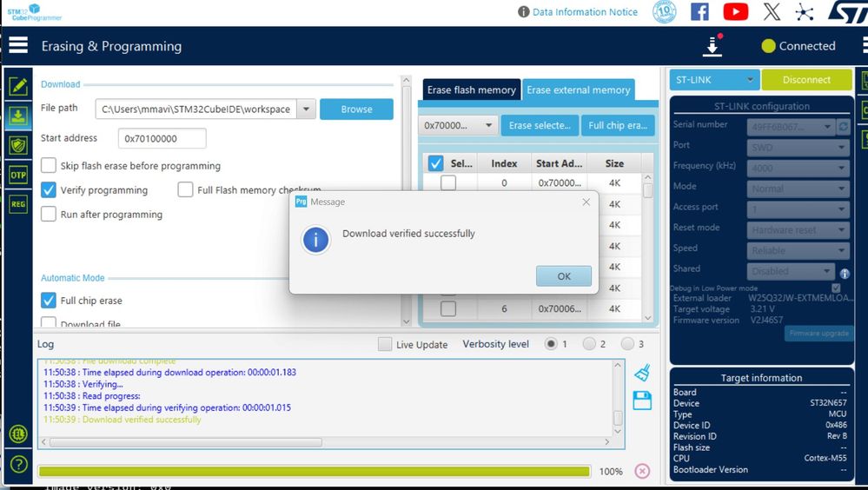Click the ST community network icon
The width and height of the screenshot is (868, 490).
click(x=805, y=12)
